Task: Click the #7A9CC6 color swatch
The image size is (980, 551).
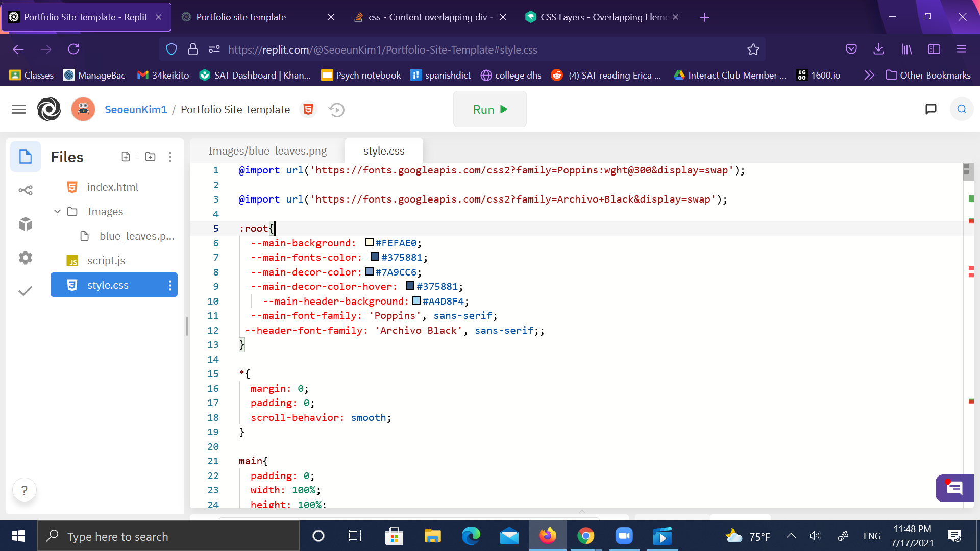Action: coord(370,271)
